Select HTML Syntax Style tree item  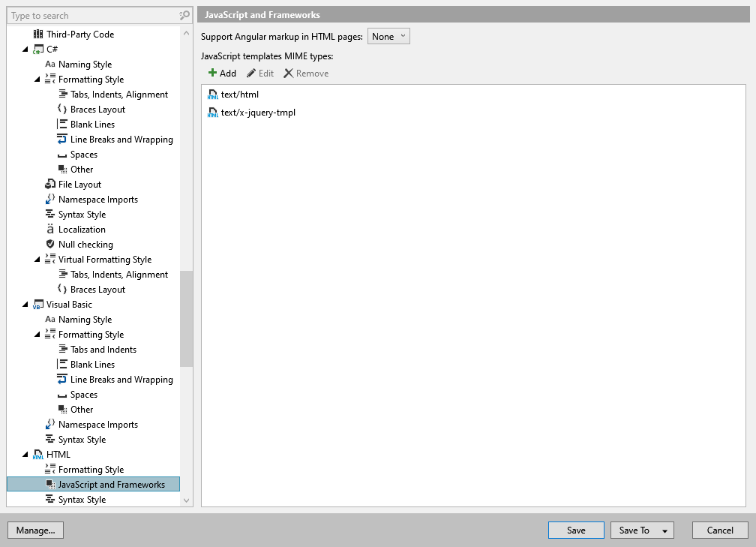82,500
